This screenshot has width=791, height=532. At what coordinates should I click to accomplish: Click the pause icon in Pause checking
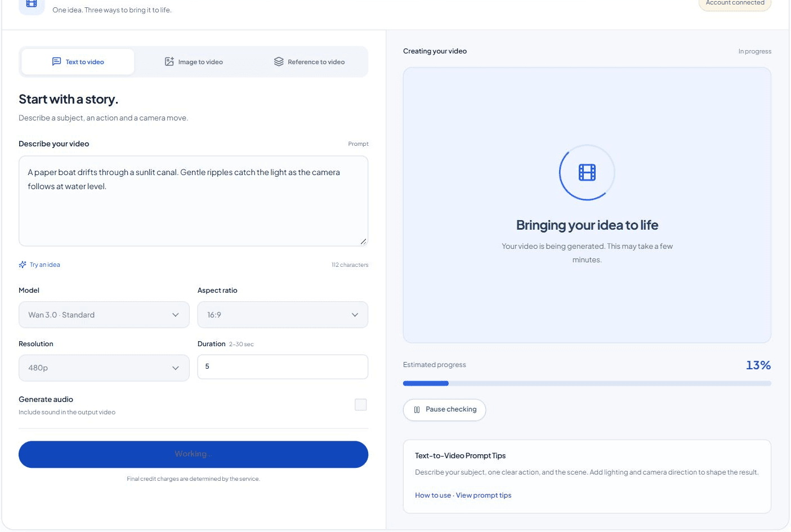pos(417,410)
